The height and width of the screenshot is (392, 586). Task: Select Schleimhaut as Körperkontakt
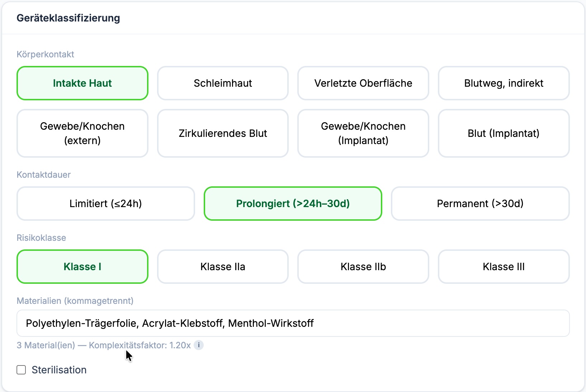coord(222,83)
